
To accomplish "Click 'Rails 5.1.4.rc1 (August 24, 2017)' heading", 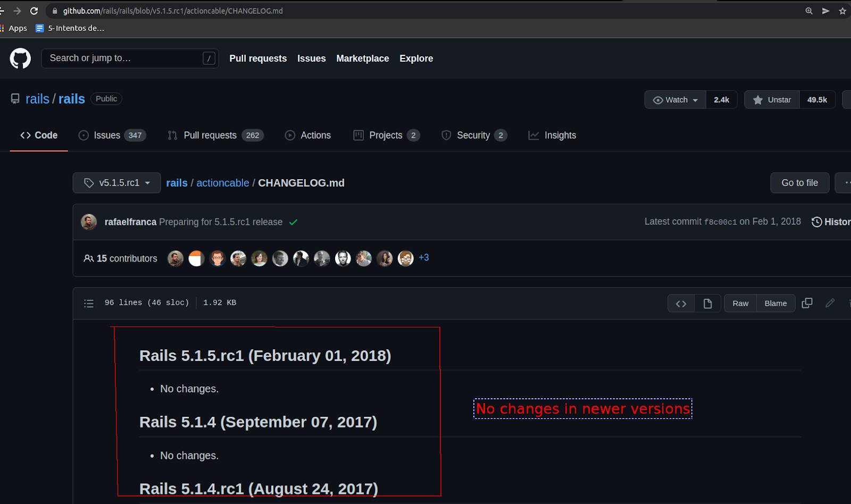I will point(258,489).
